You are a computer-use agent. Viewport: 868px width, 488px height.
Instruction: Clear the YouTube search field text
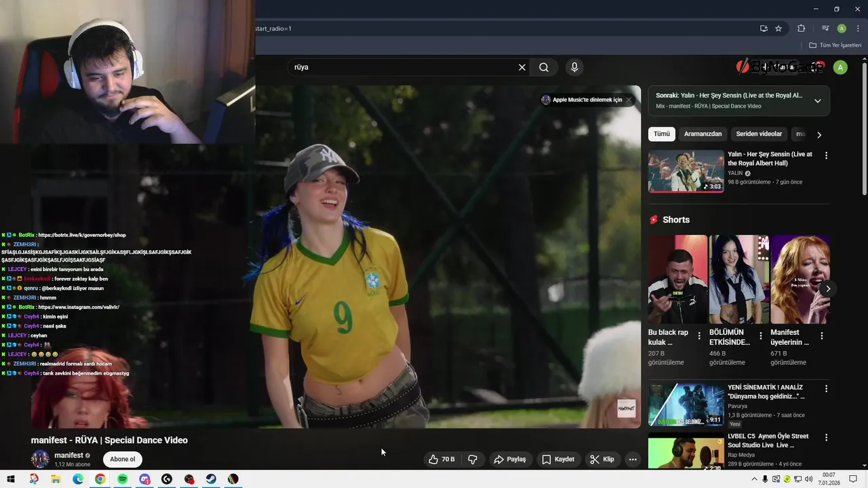[522, 67]
